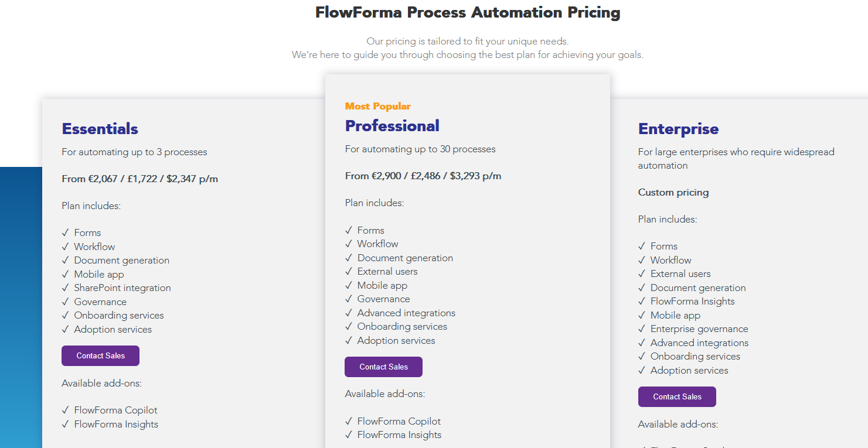Viewport: 868px width, 448px height.
Task: Click the checkmark beside FlowForma Copilot add-on
Action: click(66, 410)
